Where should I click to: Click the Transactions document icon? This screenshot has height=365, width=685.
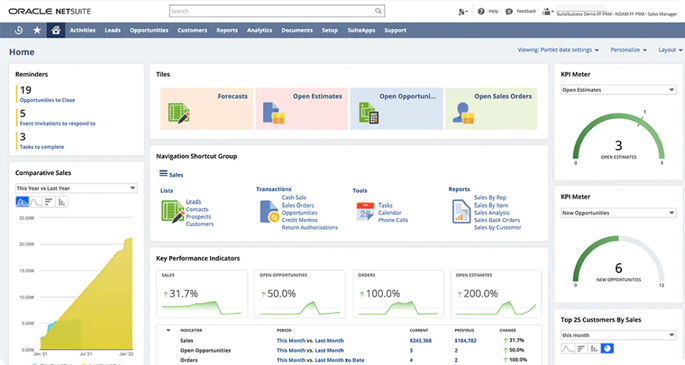270,211
